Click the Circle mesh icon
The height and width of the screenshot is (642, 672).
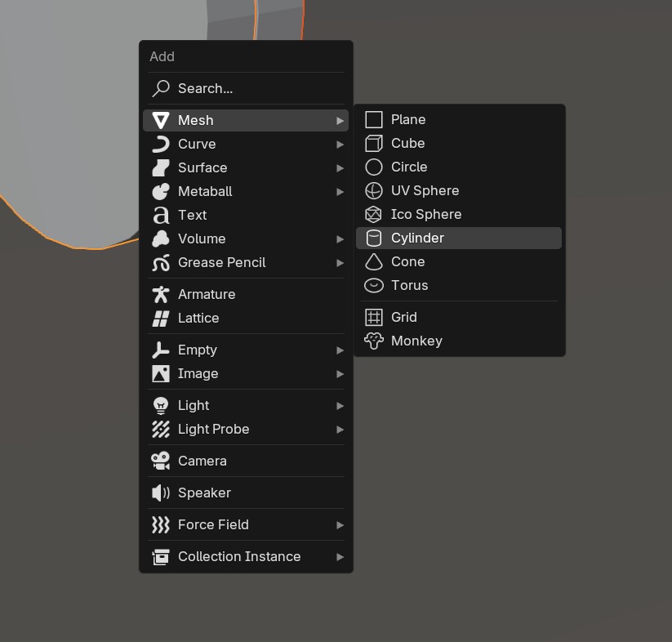[374, 167]
